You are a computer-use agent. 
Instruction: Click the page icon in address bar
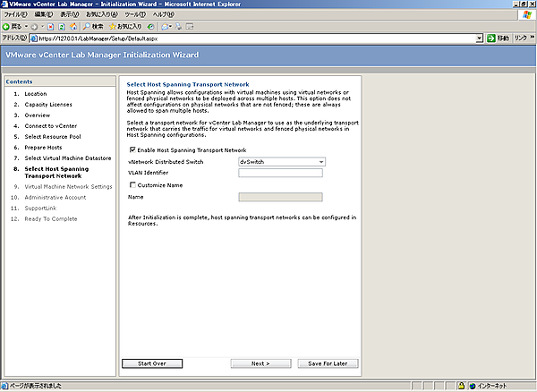(34, 38)
